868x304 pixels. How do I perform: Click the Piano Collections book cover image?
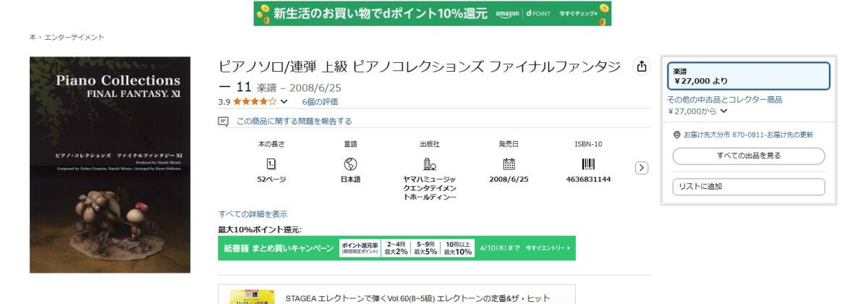point(110,165)
